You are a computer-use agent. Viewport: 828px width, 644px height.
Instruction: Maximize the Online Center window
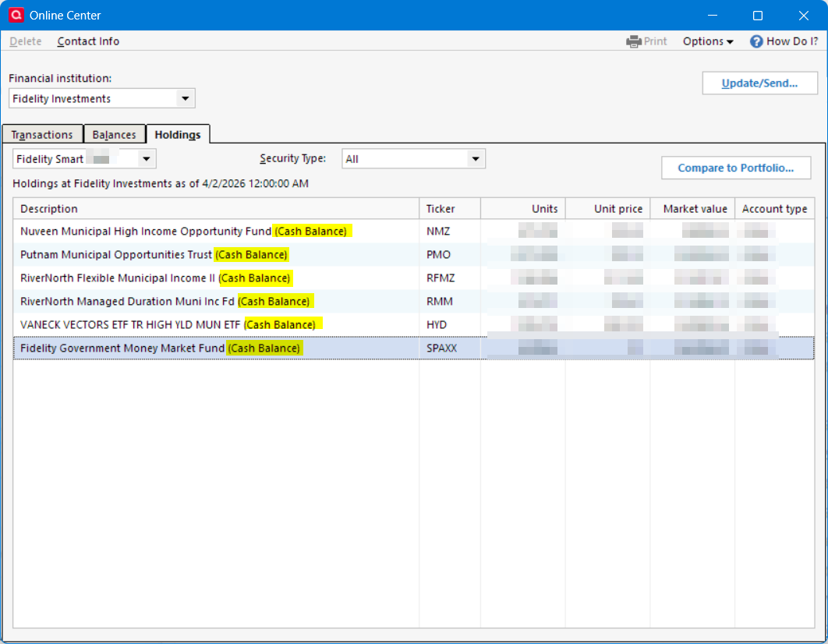(757, 16)
